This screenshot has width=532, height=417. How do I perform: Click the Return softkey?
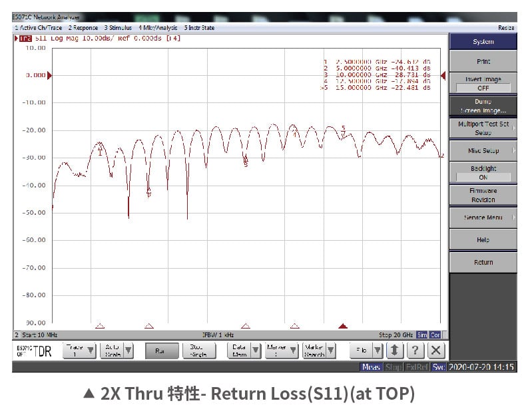point(483,262)
